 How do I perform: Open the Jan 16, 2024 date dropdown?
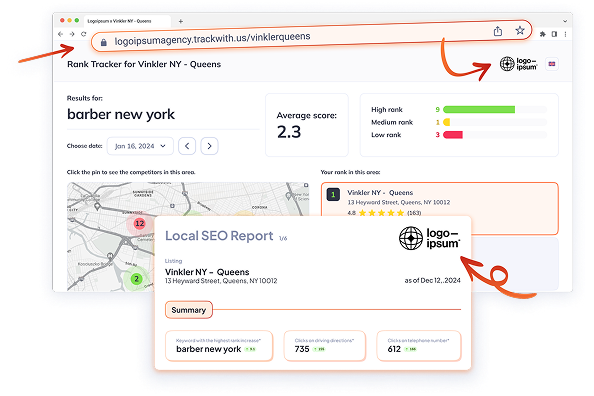tap(140, 146)
